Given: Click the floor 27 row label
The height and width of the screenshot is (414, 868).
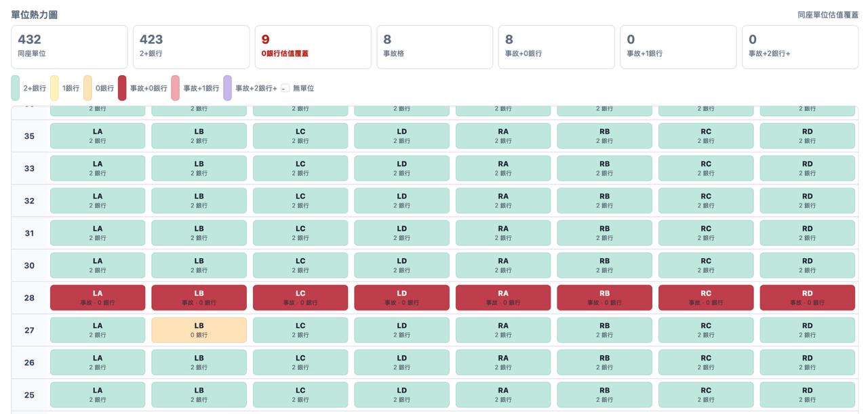Looking at the screenshot, I should (29, 330).
